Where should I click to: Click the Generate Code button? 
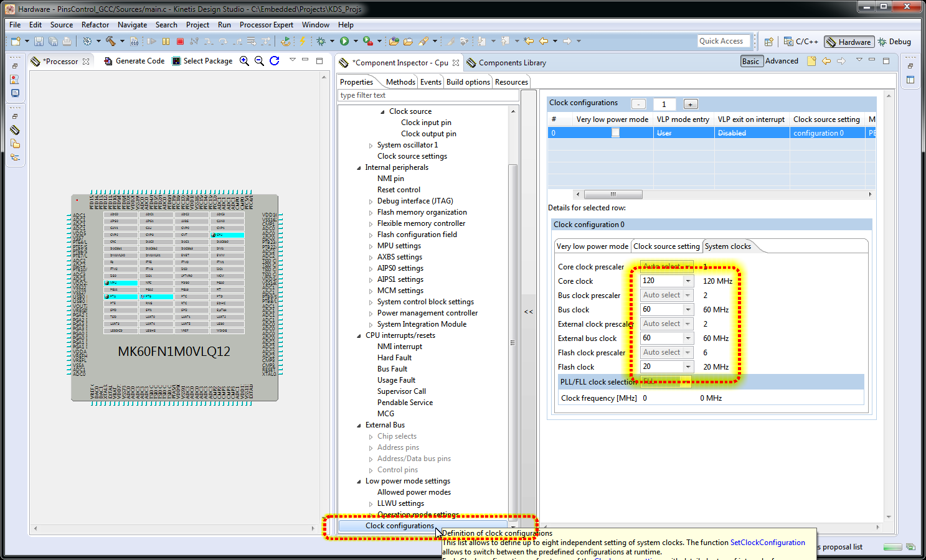point(134,61)
